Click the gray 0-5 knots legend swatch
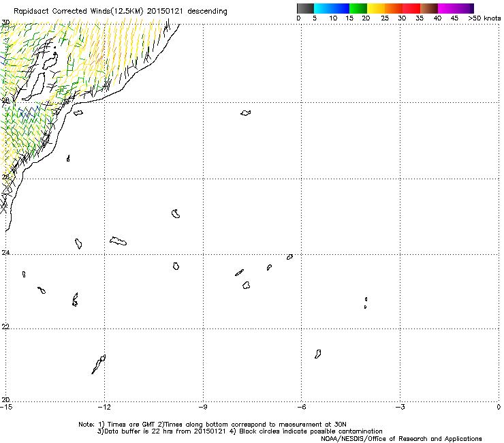 [x=305, y=8]
